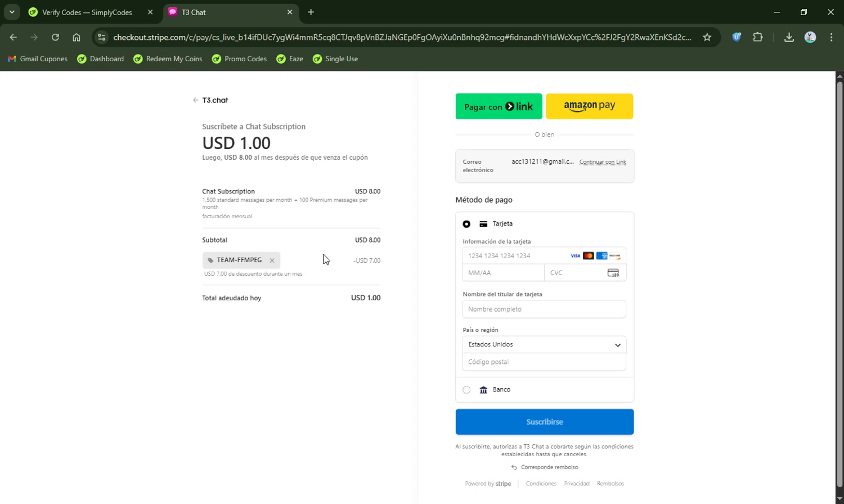Open the Estados Unidos country dropdown

click(544, 344)
